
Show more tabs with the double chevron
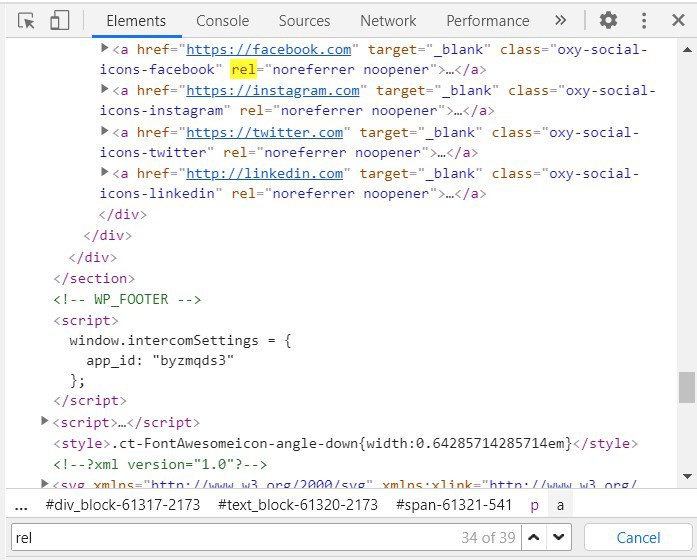tap(561, 20)
